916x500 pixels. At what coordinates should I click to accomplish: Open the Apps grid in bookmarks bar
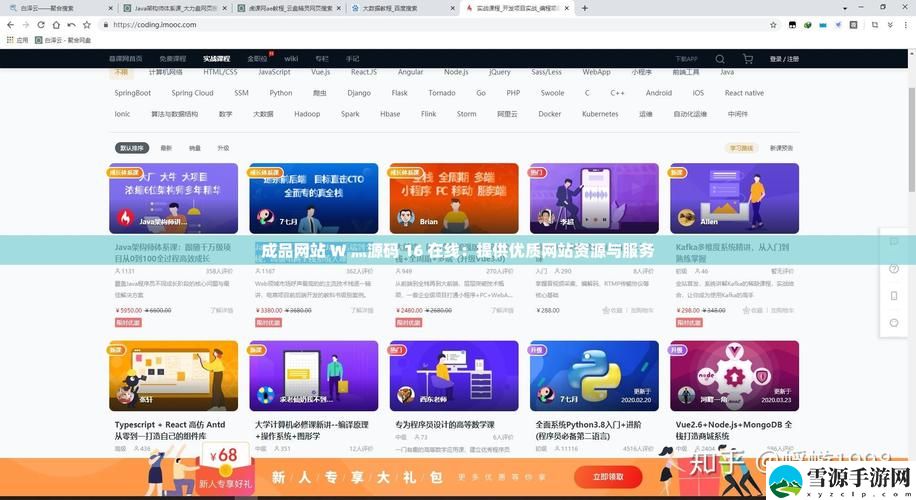pos(18,40)
